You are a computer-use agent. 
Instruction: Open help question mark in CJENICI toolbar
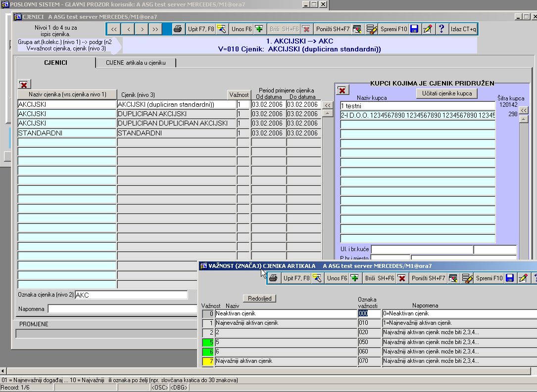coord(441,29)
